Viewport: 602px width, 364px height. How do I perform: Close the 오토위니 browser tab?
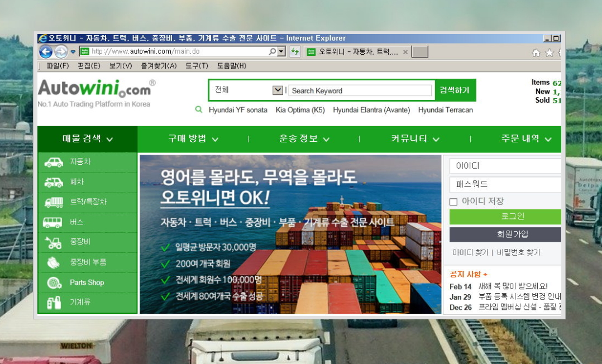pyautogui.click(x=405, y=52)
